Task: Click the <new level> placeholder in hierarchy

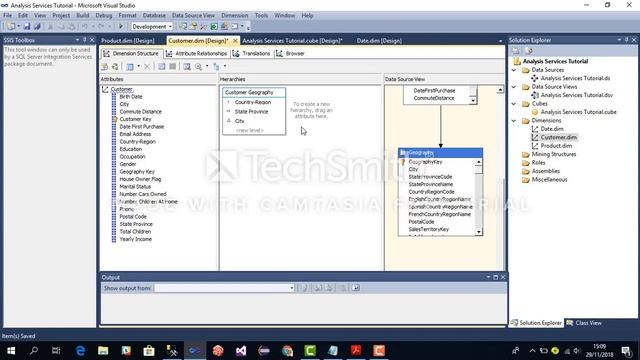Action: coord(249,131)
